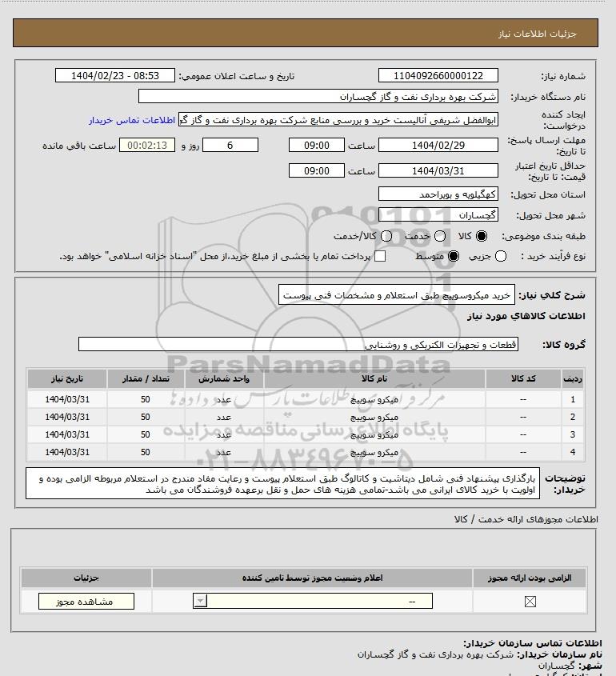The width and height of the screenshot is (616, 676).
Task: Click the تاریخ نیاز column header
Action: click(x=67, y=378)
